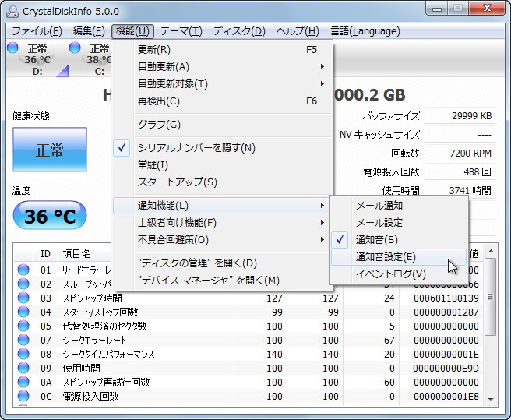Click status orb for attribute 03 row
The width and height of the screenshot is (511, 420).
click(23, 298)
